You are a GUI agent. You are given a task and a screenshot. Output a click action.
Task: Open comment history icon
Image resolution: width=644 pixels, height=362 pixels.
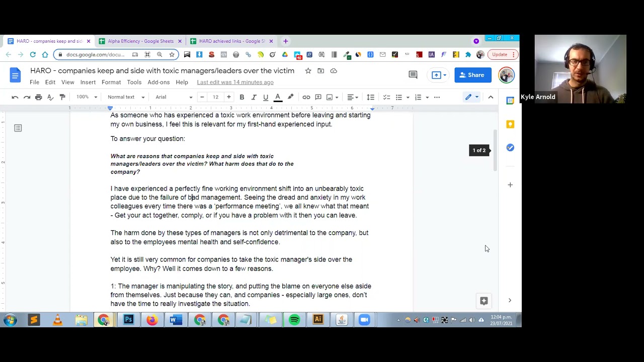pyautogui.click(x=413, y=75)
